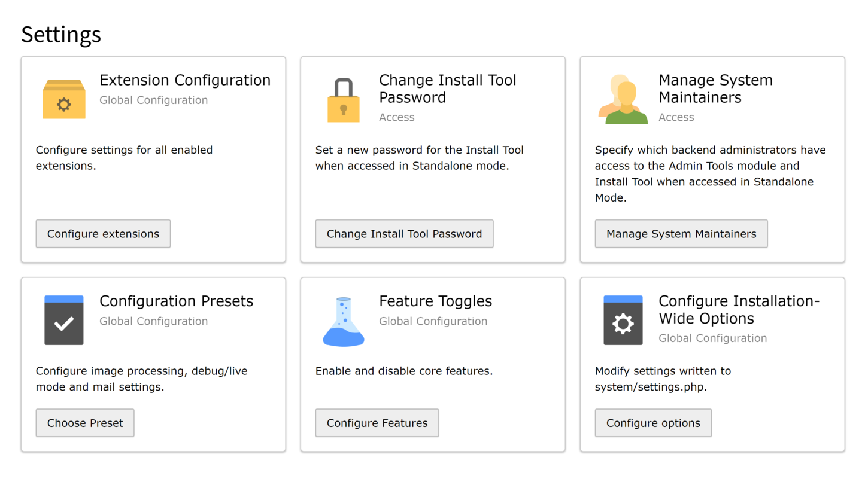Click the Choose Preset button

coord(85,423)
